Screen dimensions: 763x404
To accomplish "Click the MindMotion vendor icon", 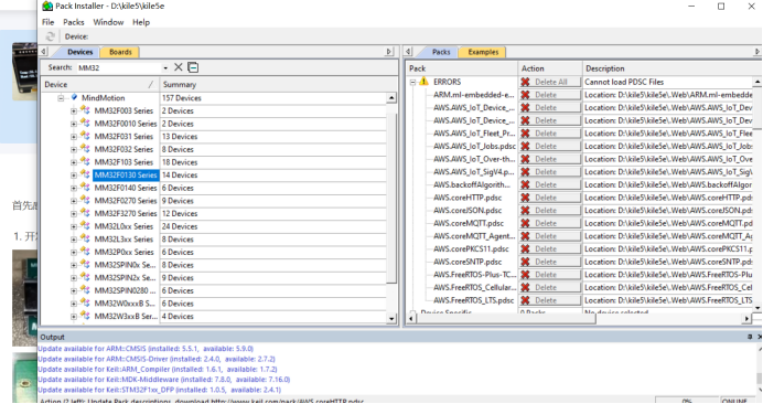I will [x=74, y=98].
